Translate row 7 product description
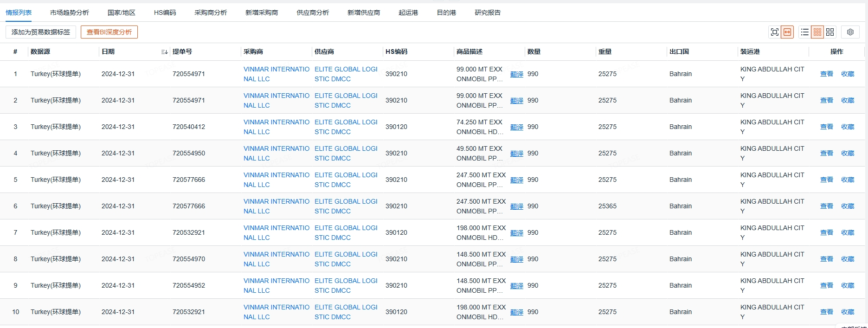868x328 pixels. (516, 233)
